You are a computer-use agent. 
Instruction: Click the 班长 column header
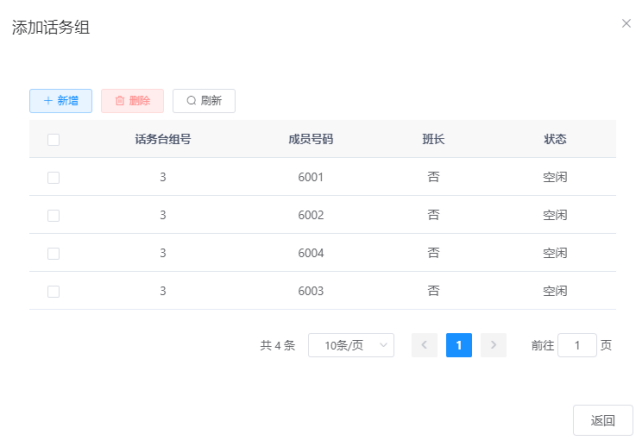[433, 139]
